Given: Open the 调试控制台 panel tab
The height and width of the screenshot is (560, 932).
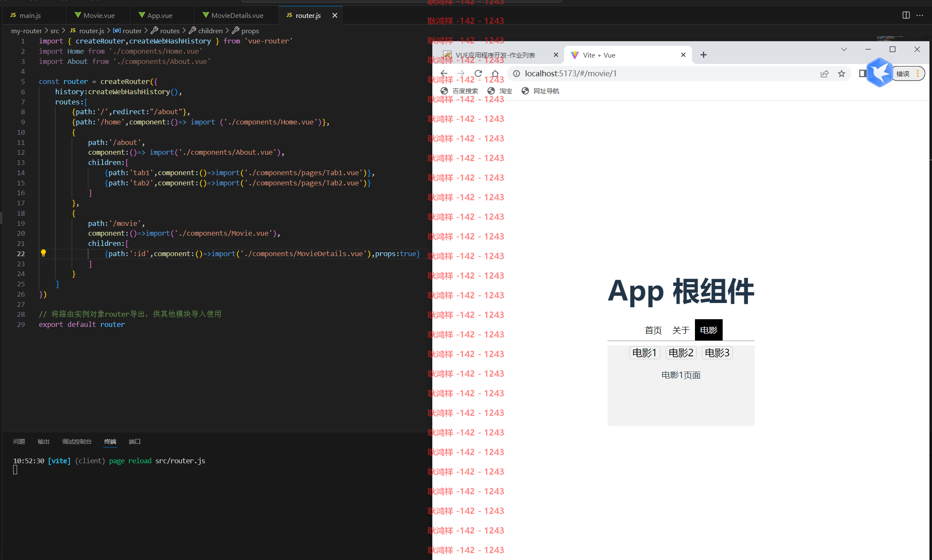Looking at the screenshot, I should [x=77, y=442].
